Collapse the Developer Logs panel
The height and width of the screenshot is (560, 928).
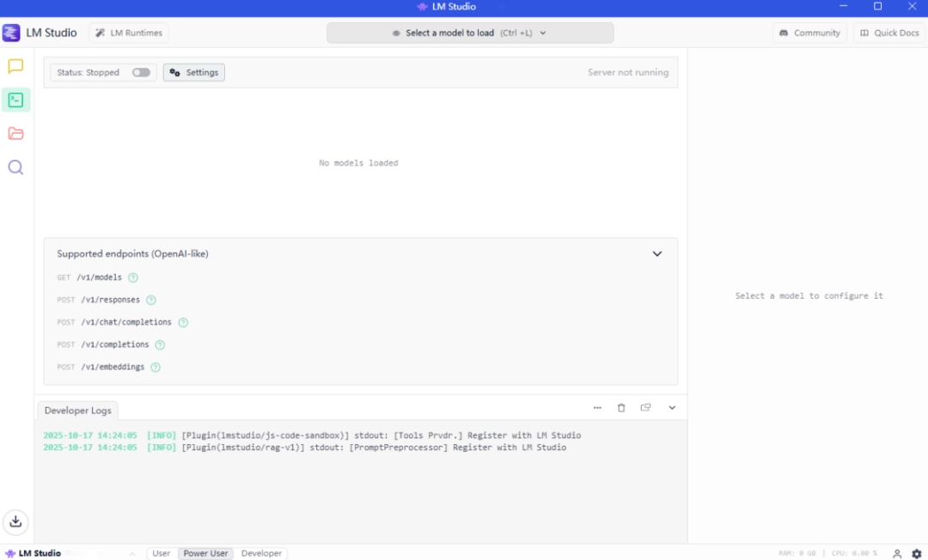pos(671,407)
